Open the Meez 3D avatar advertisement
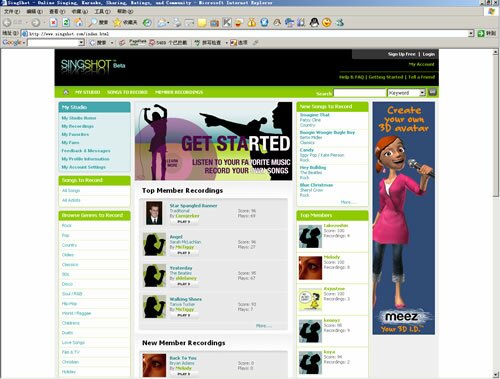The width and height of the screenshot is (500, 379). (x=403, y=218)
